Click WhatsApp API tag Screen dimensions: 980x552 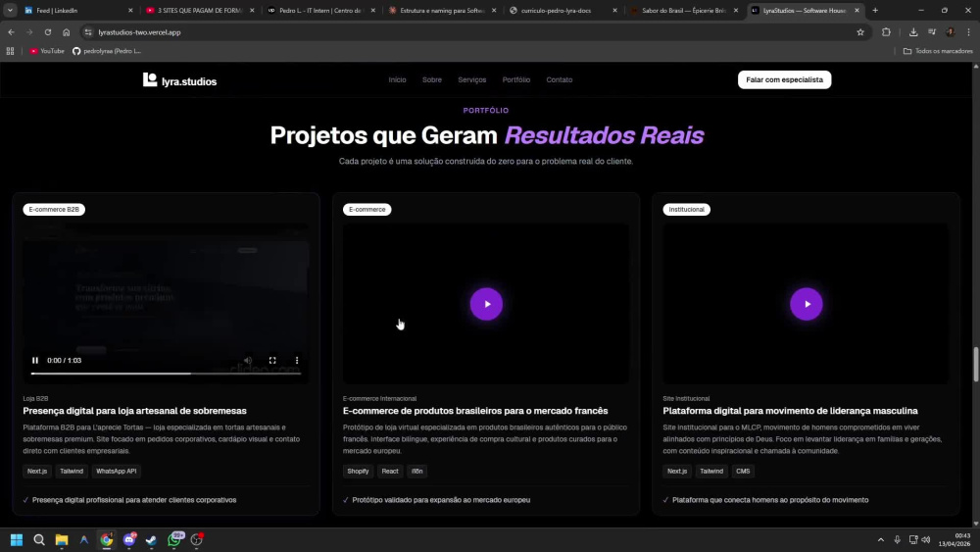coord(117,472)
